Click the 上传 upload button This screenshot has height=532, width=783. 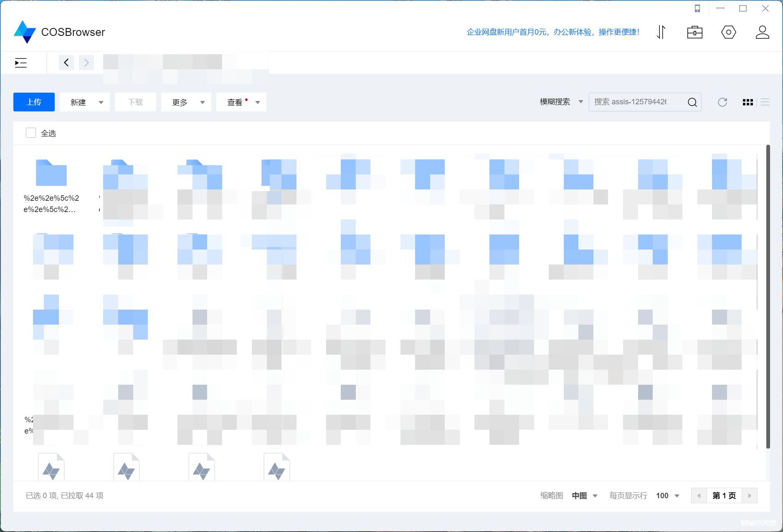coord(34,102)
